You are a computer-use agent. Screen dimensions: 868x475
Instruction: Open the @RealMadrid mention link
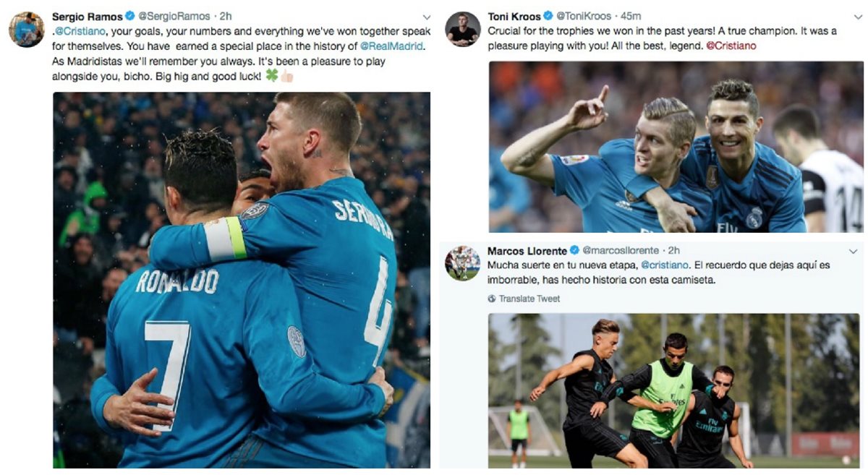[x=391, y=46]
